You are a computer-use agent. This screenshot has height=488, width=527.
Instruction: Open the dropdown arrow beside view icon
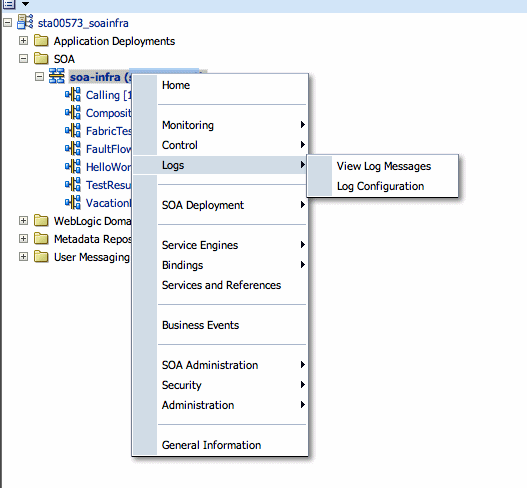pyautogui.click(x=25, y=4)
